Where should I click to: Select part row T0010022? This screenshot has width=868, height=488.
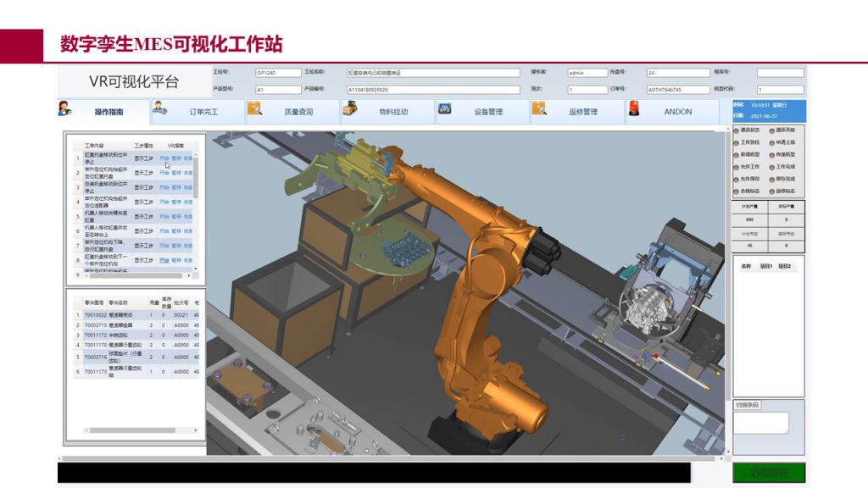[136, 315]
